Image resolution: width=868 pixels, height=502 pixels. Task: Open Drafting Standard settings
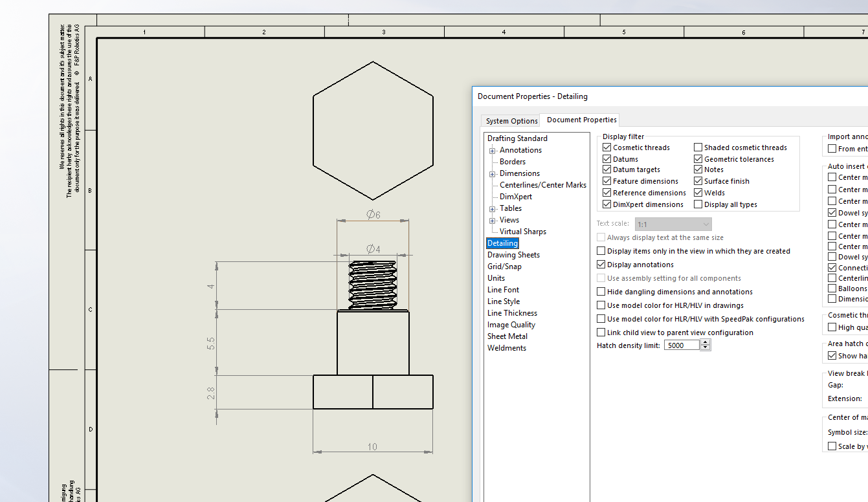click(517, 138)
